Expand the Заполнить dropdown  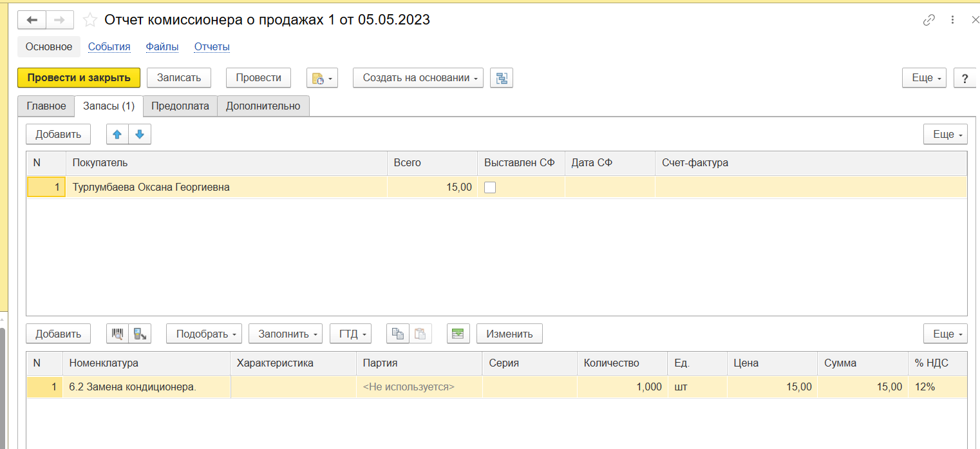285,334
